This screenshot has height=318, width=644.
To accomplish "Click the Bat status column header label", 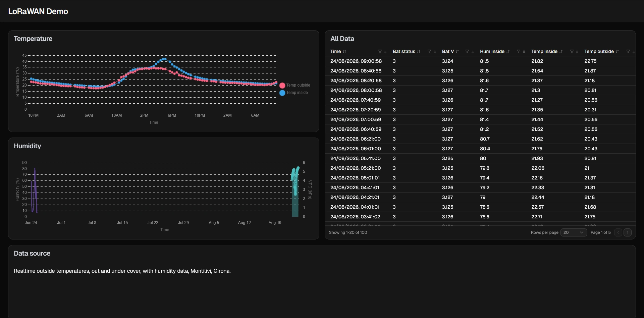I will tap(404, 51).
